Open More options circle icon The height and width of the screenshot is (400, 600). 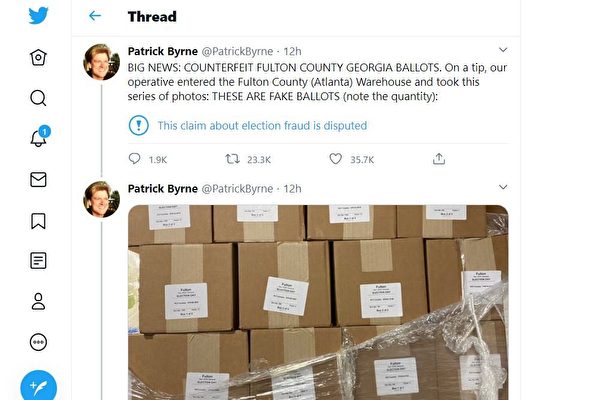point(38,342)
